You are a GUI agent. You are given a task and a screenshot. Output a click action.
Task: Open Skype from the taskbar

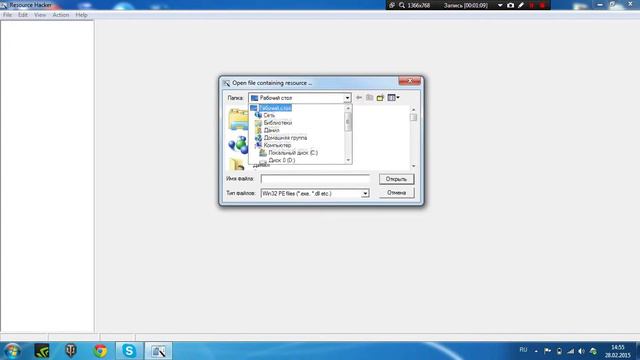129,351
